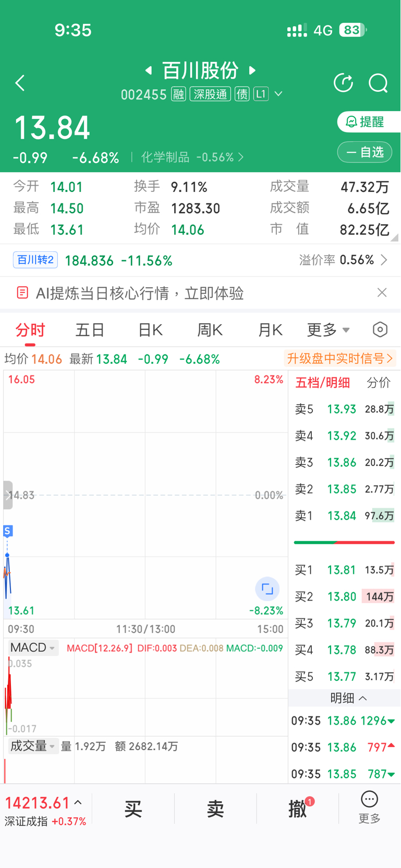
Task: Tap the 融 margin-trading badge
Action: tap(178, 94)
